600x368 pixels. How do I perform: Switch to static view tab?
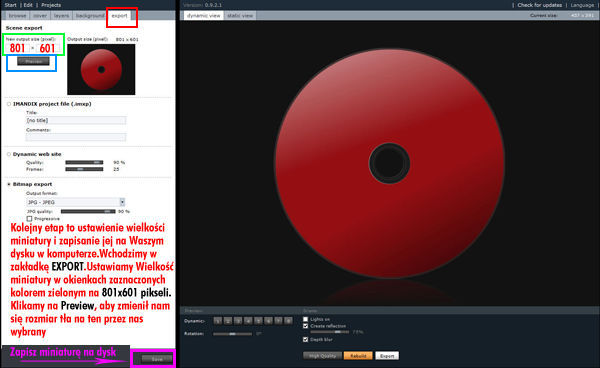[240, 16]
